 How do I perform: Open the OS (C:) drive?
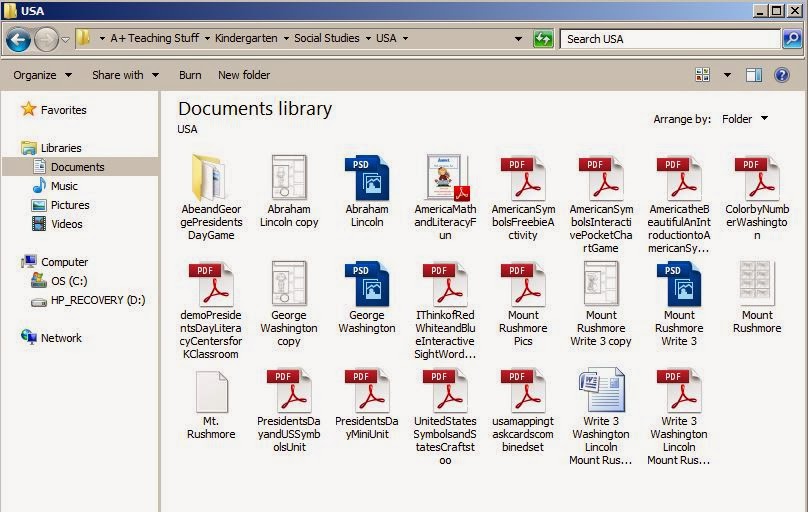pos(59,281)
